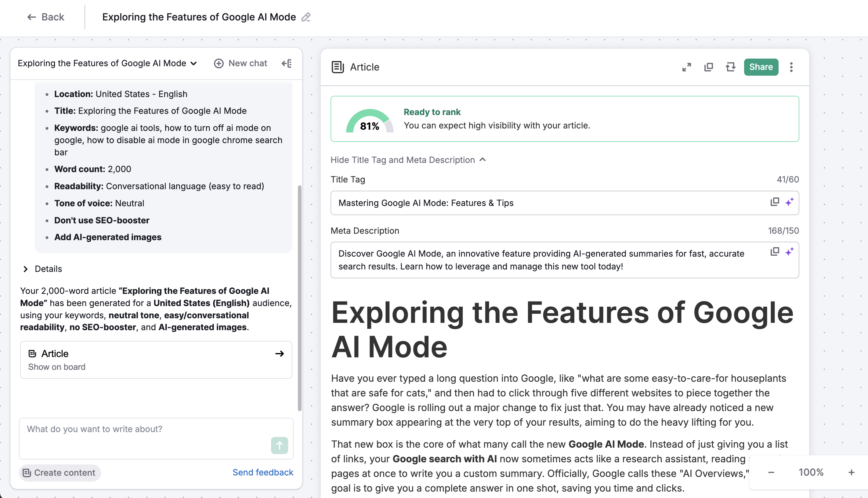The width and height of the screenshot is (868, 498).
Task: Open the three-dot more options menu
Action: click(791, 67)
